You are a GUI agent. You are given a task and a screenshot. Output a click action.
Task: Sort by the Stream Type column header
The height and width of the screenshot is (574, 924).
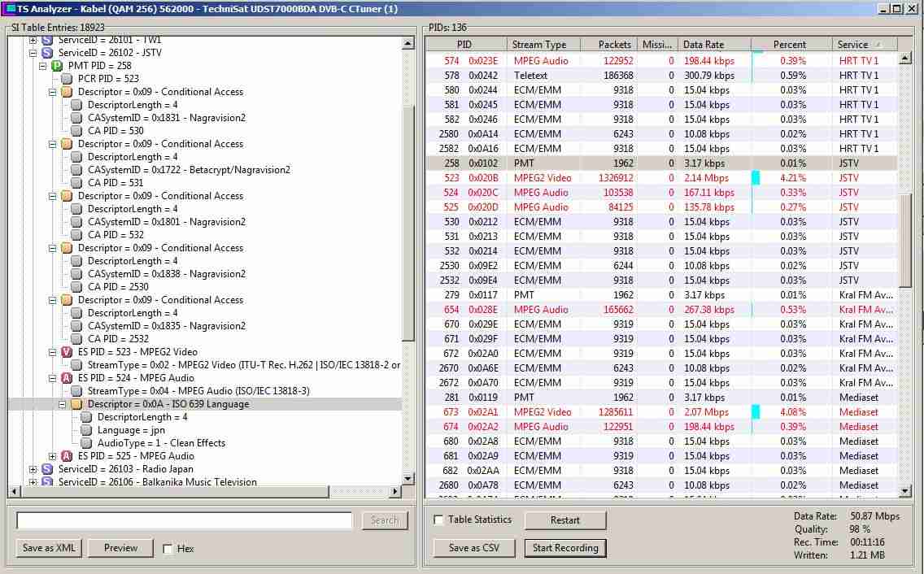[547, 45]
